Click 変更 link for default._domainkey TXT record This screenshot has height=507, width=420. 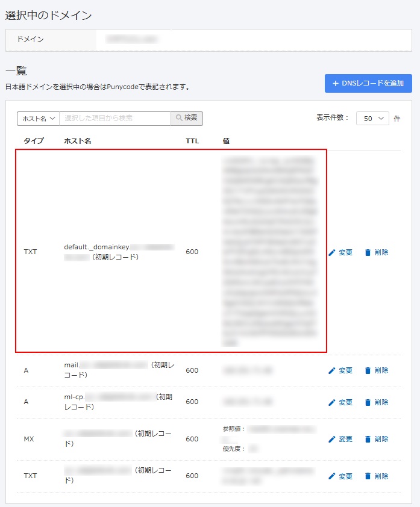pyautogui.click(x=345, y=252)
